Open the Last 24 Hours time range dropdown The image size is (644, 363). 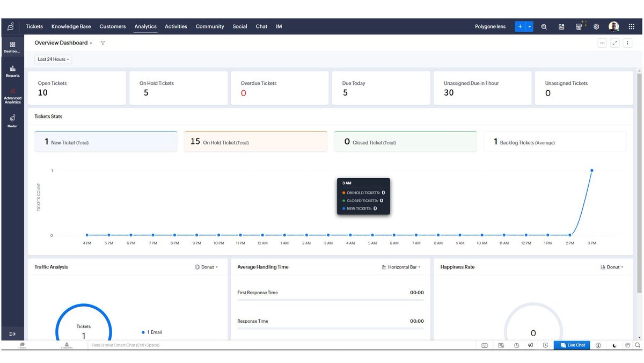[54, 60]
